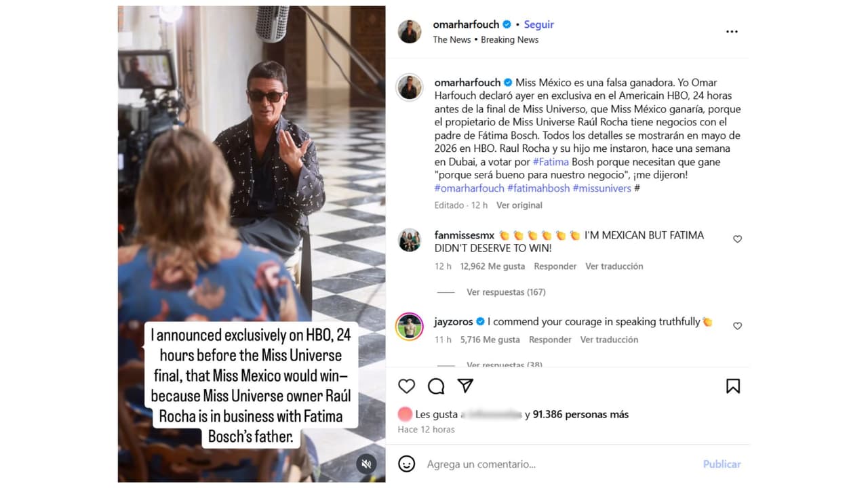Save the post with the bookmark icon
This screenshot has width=868, height=488.
pos(733,385)
